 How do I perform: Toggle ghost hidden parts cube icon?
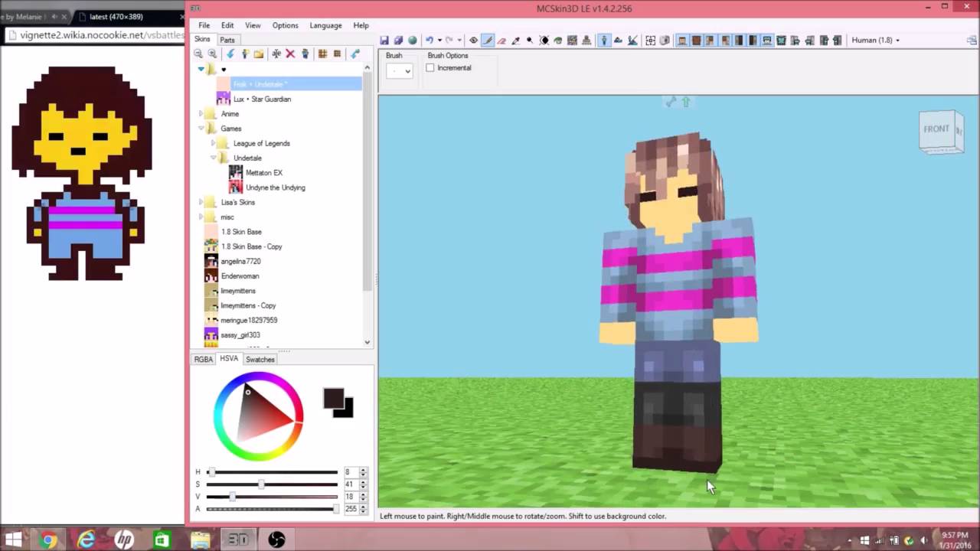pyautogui.click(x=664, y=40)
